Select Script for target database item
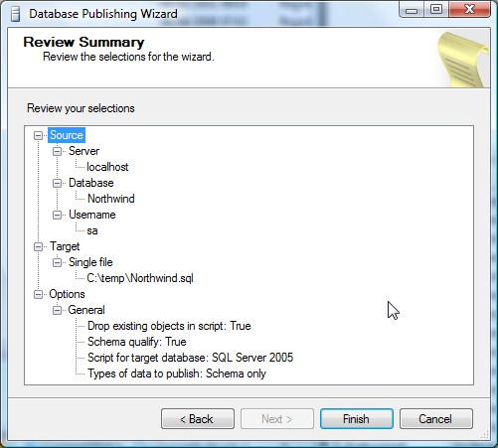Image resolution: width=498 pixels, height=448 pixels. tap(190, 358)
